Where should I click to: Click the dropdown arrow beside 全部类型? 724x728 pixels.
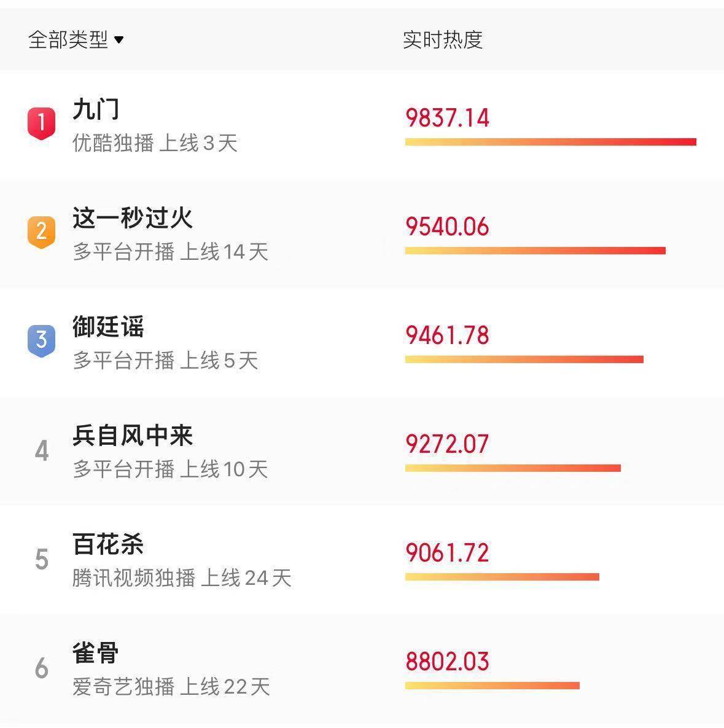[x=119, y=40]
